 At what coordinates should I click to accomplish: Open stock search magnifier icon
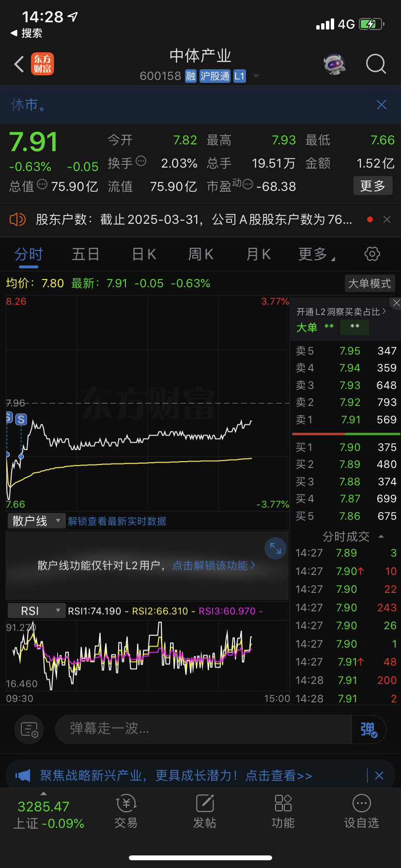(x=376, y=64)
